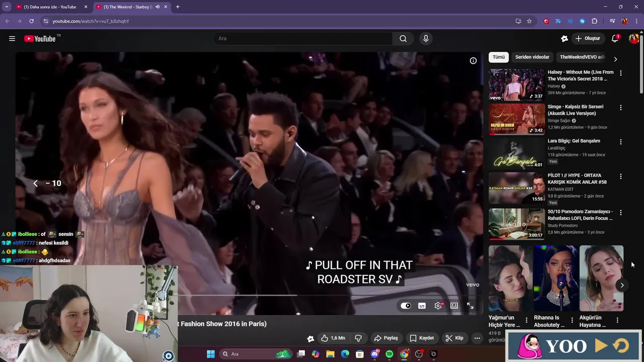
Task: Focus the YouTube search field 'Ara'
Action: 303,39
